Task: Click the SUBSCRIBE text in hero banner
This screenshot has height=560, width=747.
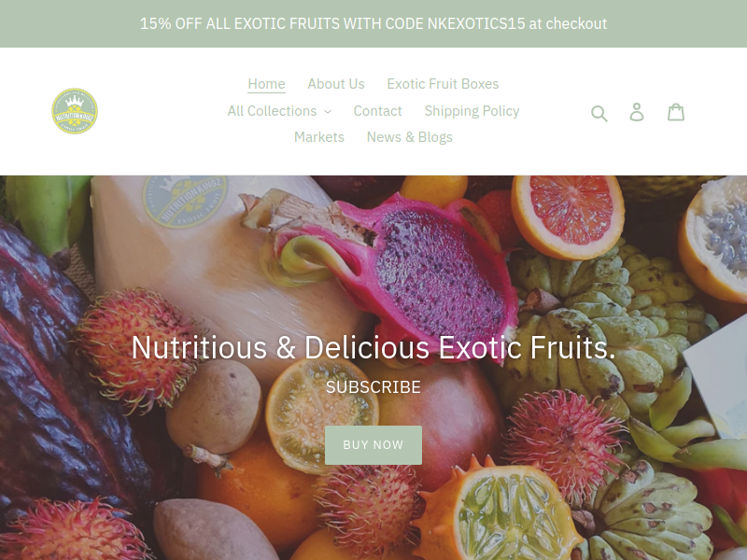Action: (x=373, y=386)
